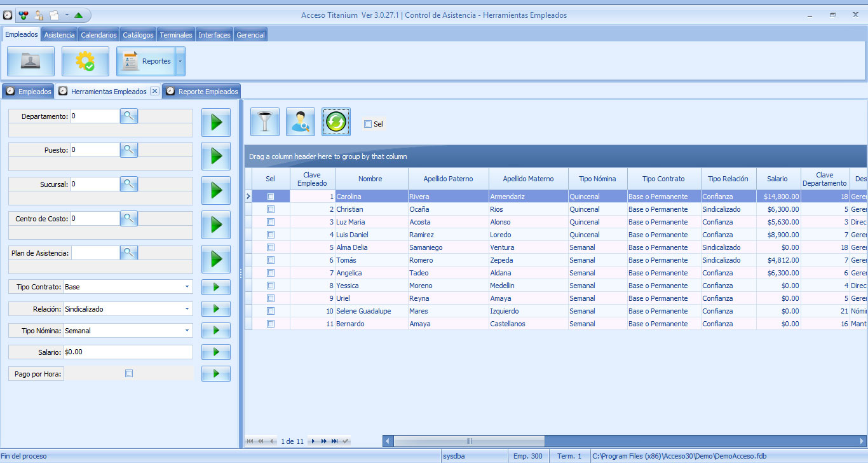868x463 pixels.
Task: Toggle the Sel checkbox beside toolbar
Action: pos(368,124)
